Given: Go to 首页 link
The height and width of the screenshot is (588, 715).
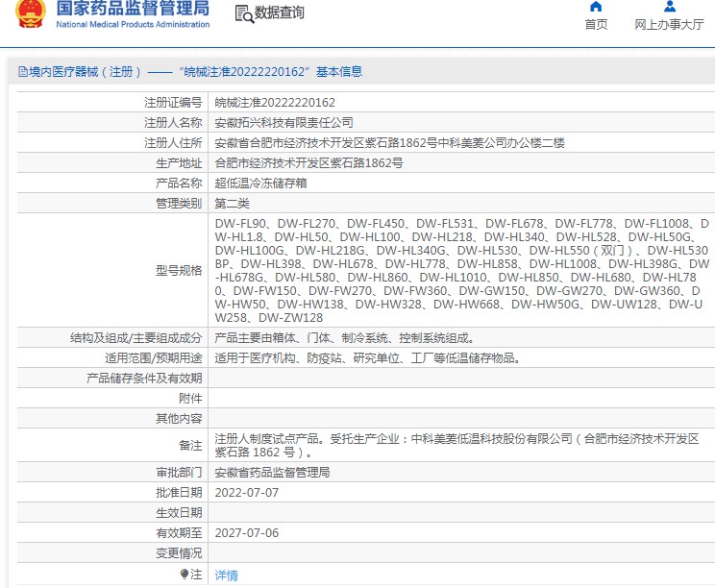Looking at the screenshot, I should [x=596, y=24].
